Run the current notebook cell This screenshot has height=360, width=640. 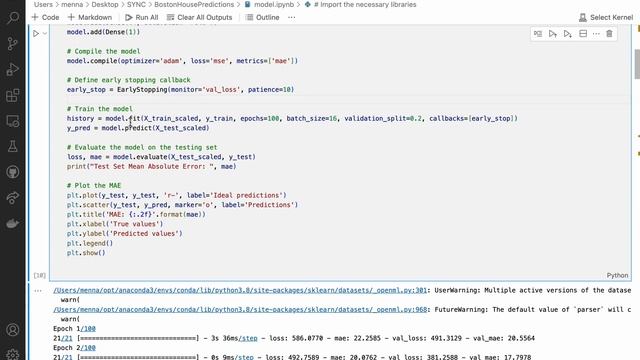pyautogui.click(x=36, y=33)
